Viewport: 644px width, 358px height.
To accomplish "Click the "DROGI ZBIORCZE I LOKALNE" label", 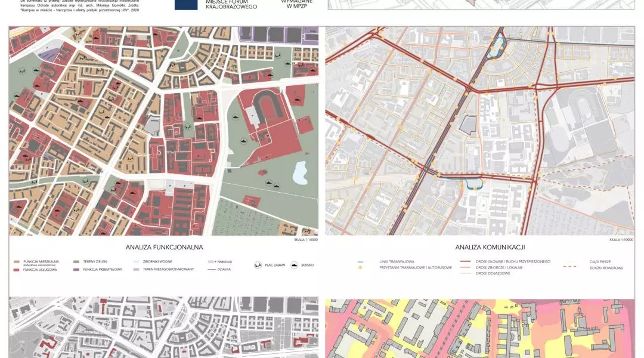I will [500, 267].
